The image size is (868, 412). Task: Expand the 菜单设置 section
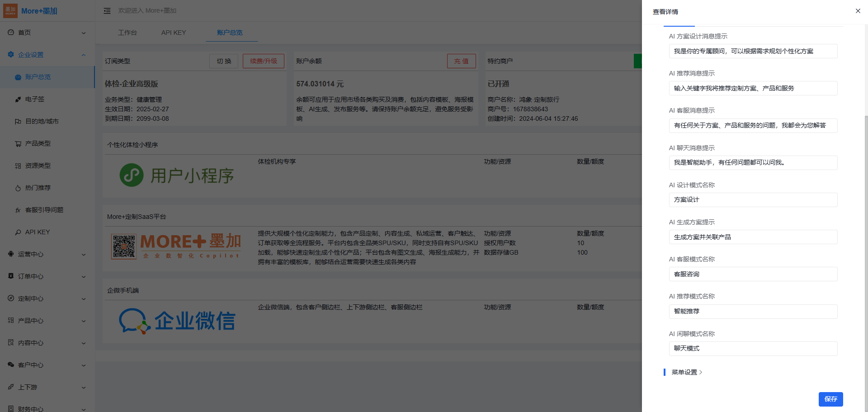pyautogui.click(x=686, y=372)
